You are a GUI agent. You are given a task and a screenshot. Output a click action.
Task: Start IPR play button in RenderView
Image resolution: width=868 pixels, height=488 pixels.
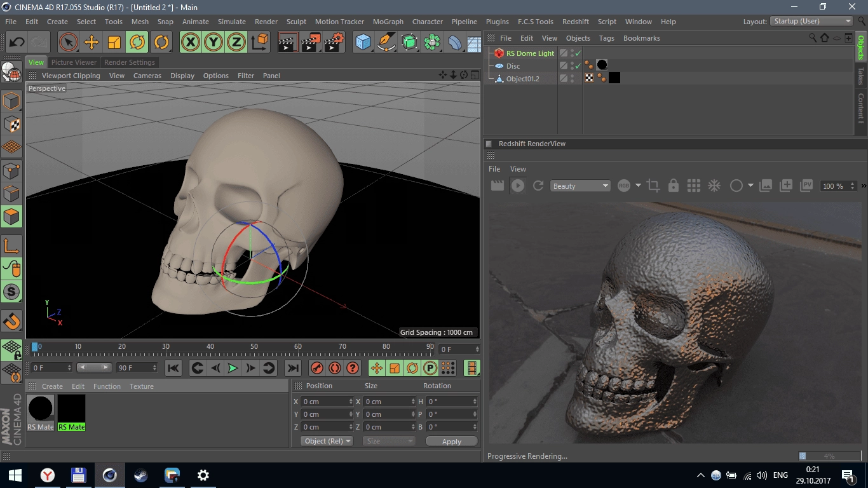coord(518,186)
